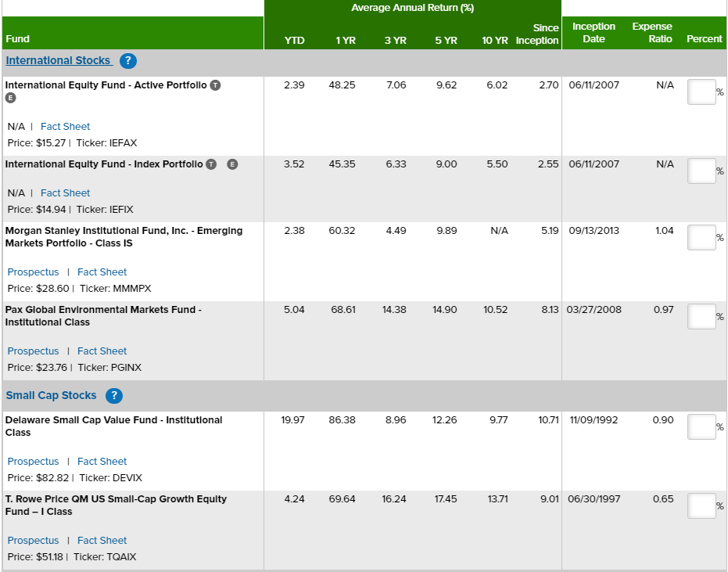Open Prospectus for TQAIX fund
This screenshot has height=572, width=728.
click(x=34, y=541)
